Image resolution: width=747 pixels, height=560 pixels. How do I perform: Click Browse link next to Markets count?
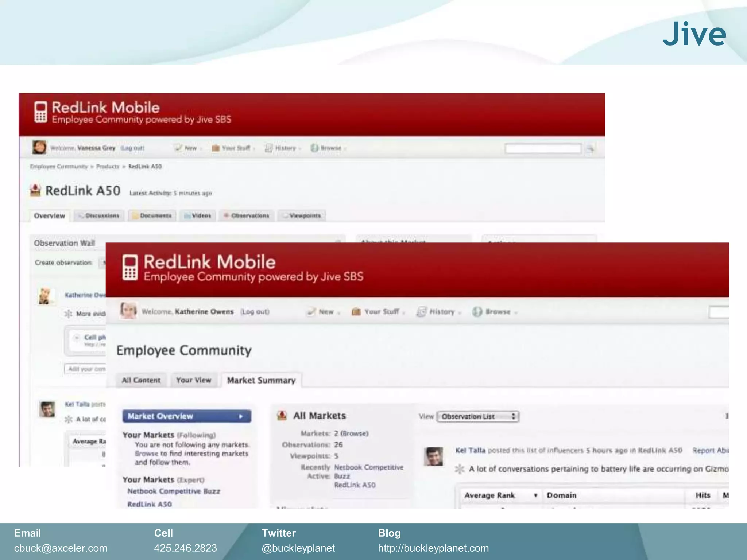[x=354, y=433]
